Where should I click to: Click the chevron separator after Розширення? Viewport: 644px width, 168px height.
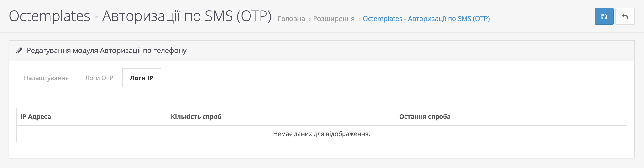(x=359, y=19)
